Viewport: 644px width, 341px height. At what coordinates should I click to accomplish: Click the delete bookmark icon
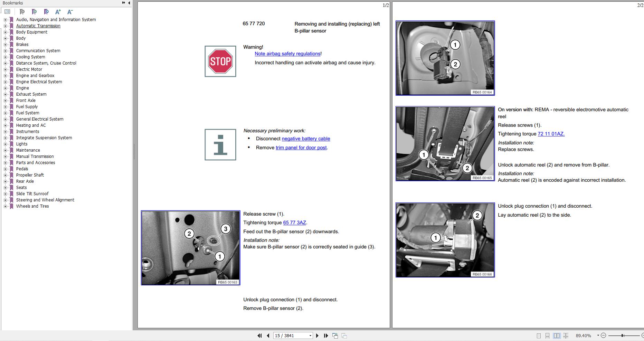point(22,12)
